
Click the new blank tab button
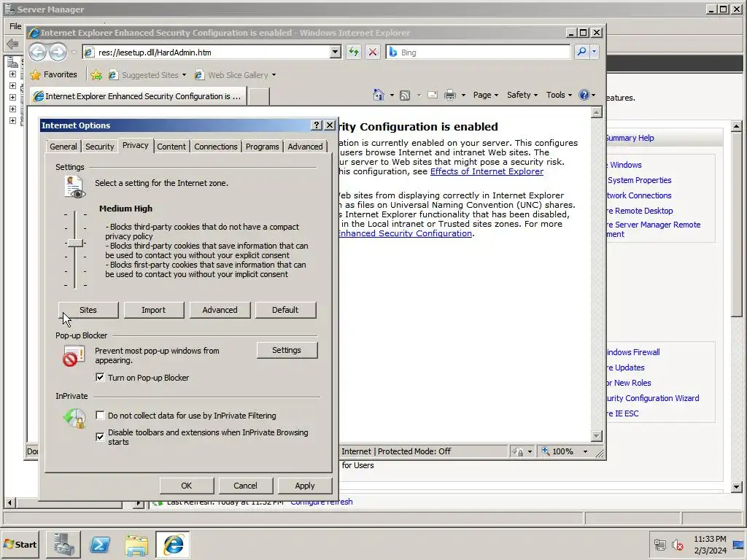[x=259, y=96]
